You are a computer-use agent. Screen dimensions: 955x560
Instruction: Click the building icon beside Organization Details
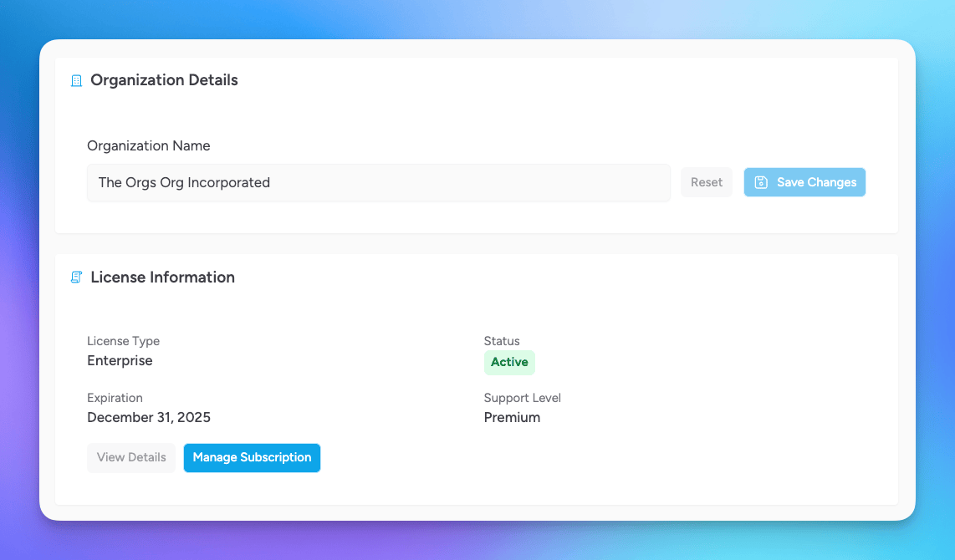click(76, 80)
